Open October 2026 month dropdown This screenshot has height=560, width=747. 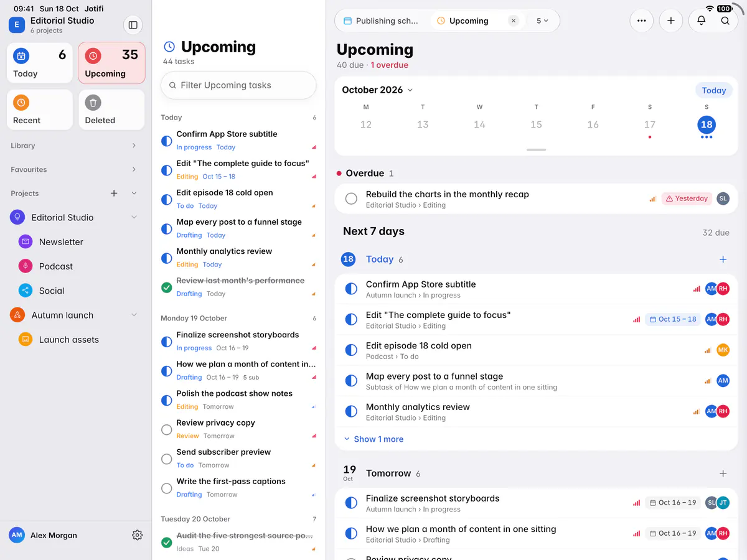coord(377,90)
